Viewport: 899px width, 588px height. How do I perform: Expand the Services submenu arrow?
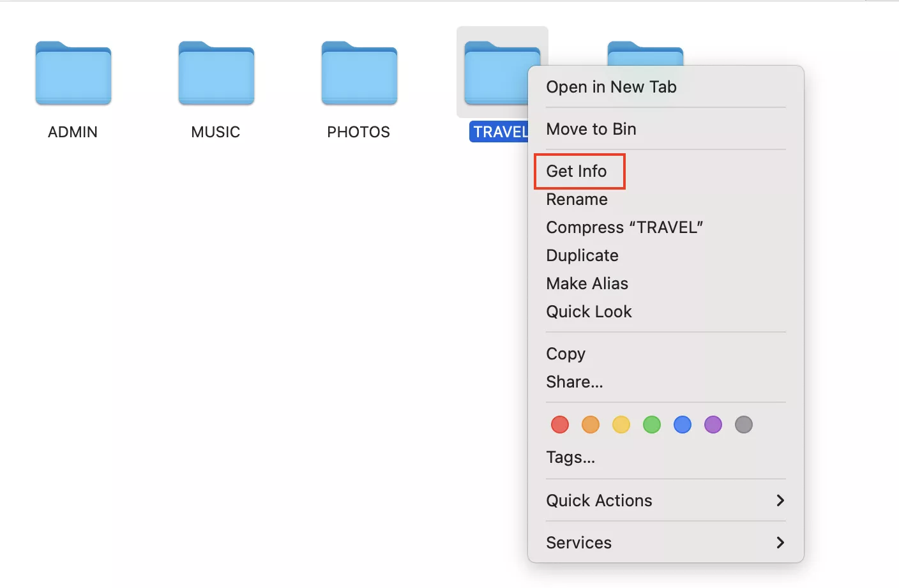tap(780, 543)
